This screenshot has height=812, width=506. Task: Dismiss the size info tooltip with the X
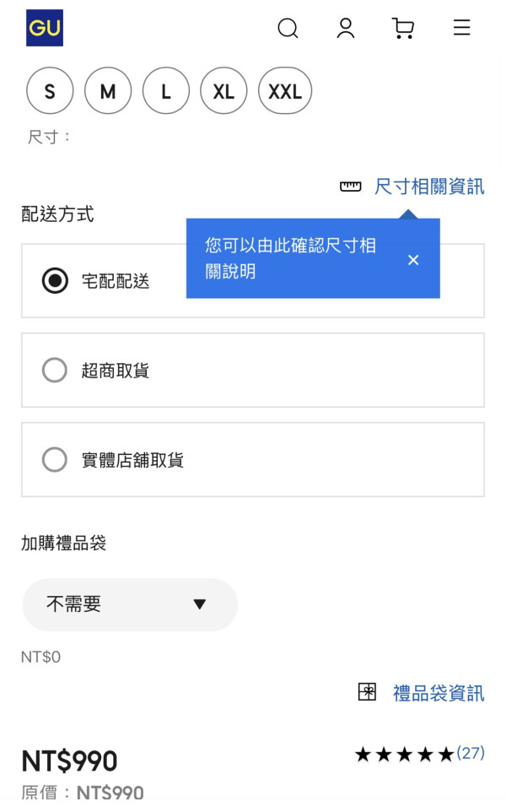click(x=413, y=260)
